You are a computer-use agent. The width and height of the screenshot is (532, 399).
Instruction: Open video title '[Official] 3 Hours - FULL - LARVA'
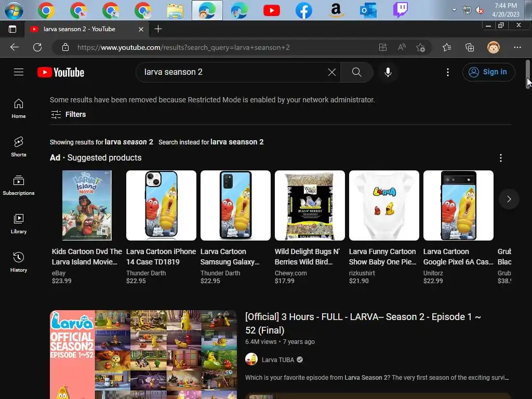pos(363,323)
